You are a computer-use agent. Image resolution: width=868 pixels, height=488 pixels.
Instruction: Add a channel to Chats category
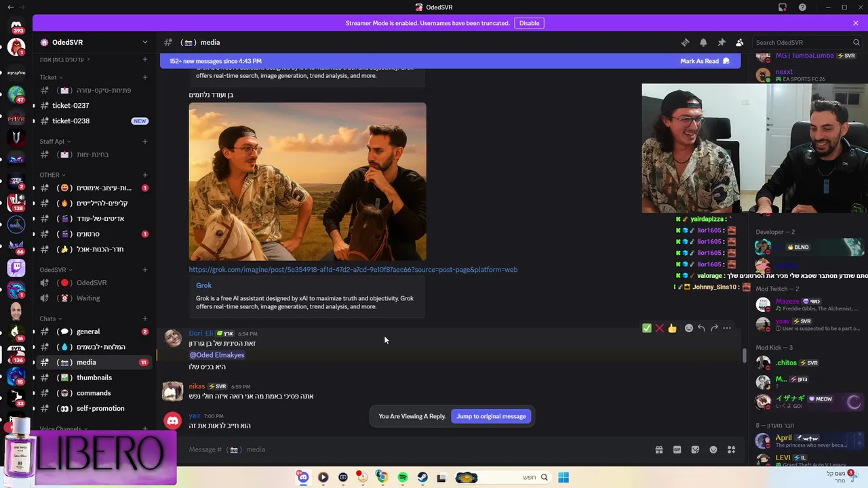144,319
